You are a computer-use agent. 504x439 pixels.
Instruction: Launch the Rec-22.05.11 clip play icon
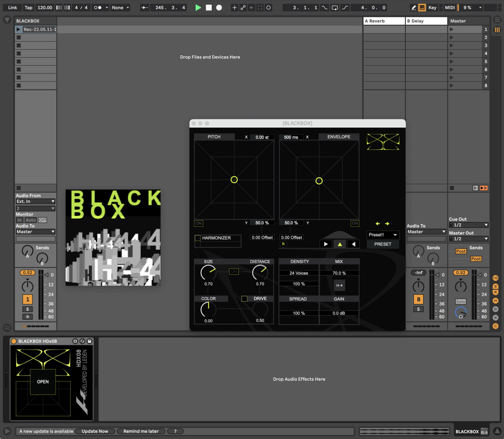[18, 29]
